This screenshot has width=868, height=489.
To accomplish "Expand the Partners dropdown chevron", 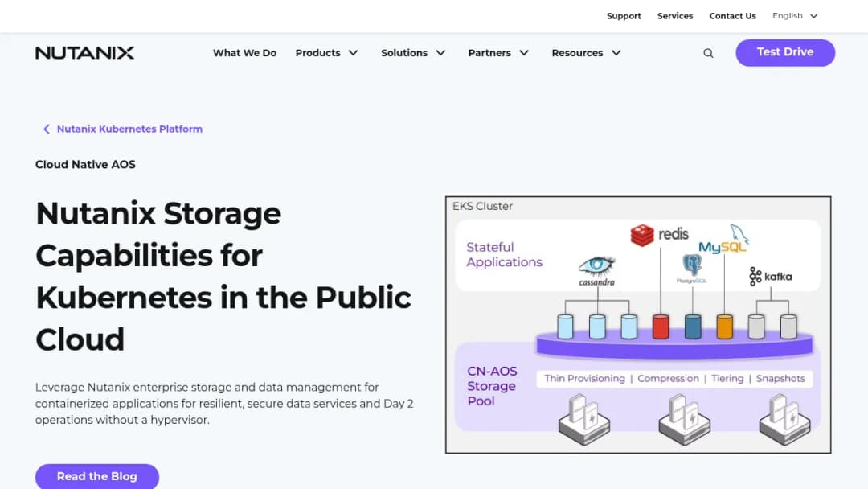I will 524,53.
